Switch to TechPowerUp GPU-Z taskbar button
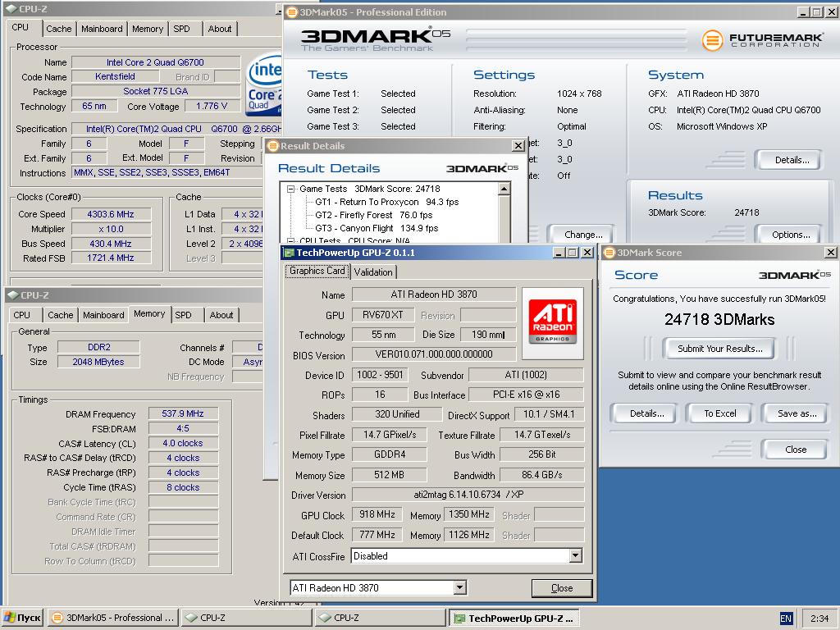Viewport: 840px width, 630px height. coord(514,618)
